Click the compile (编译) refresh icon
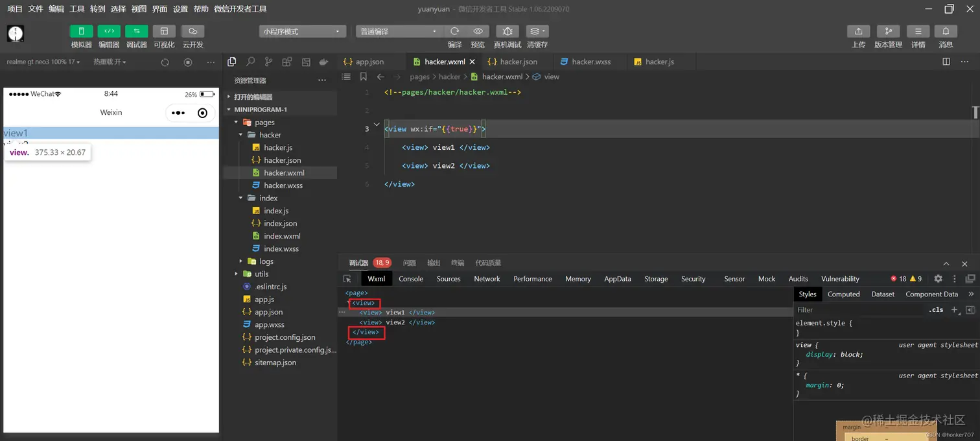980x441 pixels. click(455, 31)
